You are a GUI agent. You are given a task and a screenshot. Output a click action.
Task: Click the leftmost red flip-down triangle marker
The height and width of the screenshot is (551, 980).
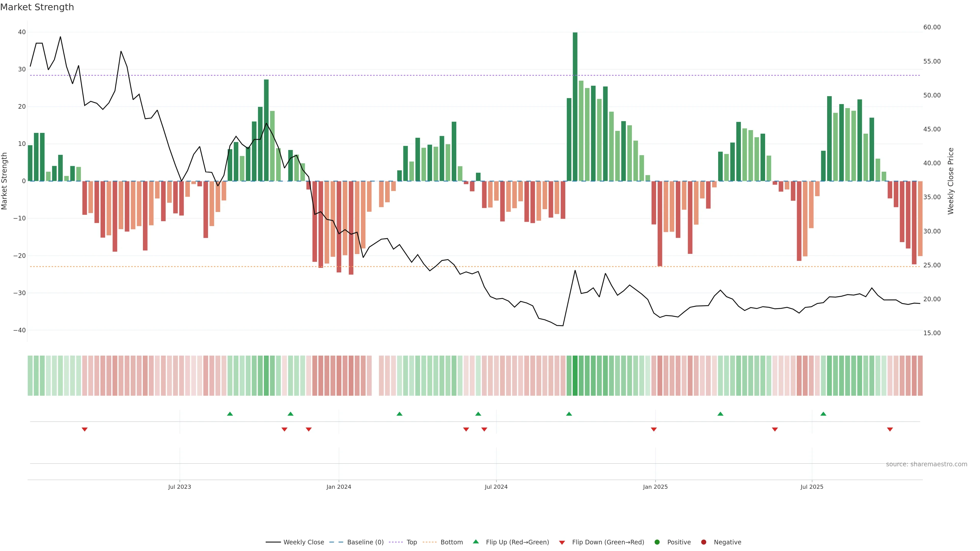coord(84,429)
